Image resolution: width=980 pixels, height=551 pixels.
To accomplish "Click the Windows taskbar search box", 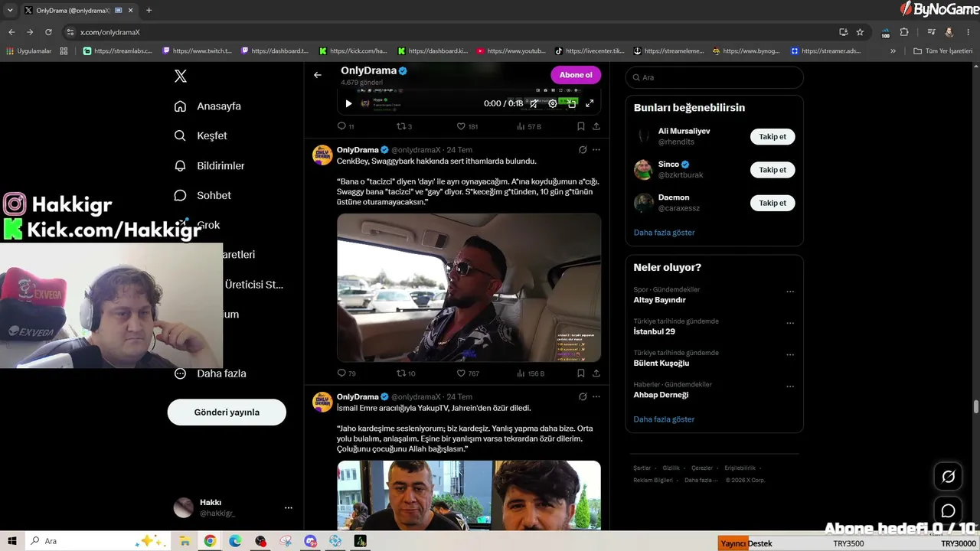I will click(x=98, y=541).
